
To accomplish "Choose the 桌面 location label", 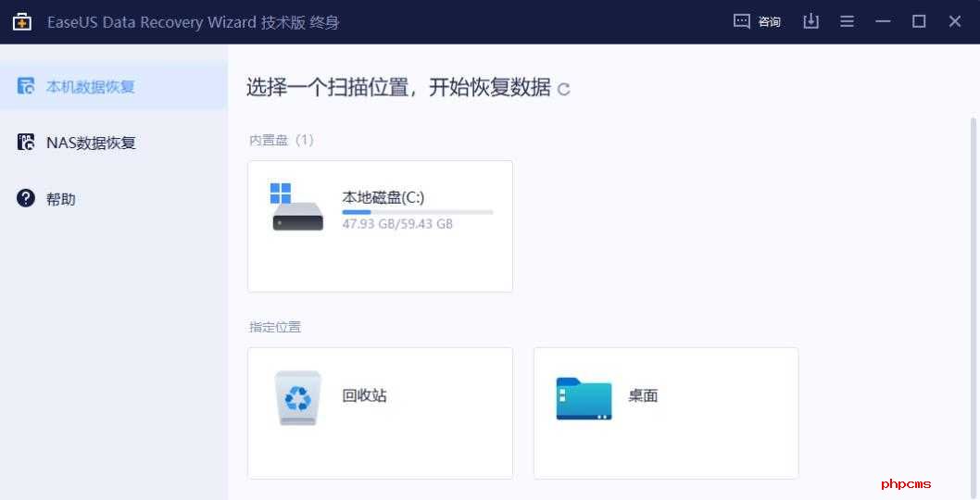I will 643,395.
